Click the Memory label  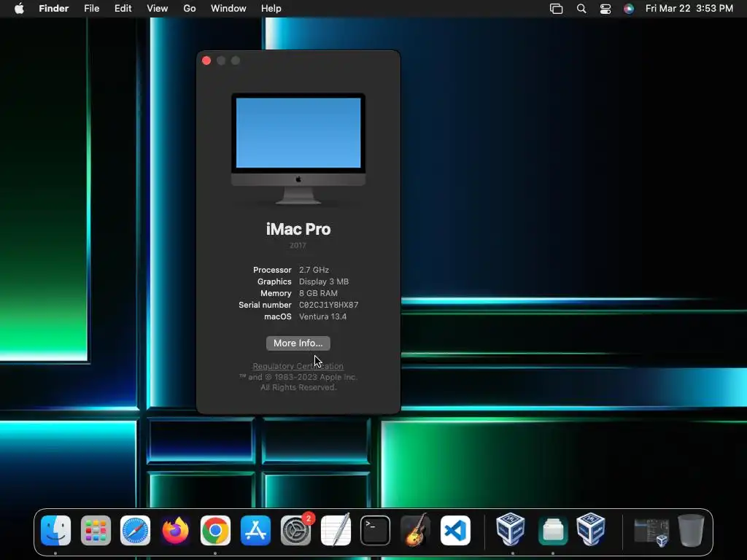point(276,293)
